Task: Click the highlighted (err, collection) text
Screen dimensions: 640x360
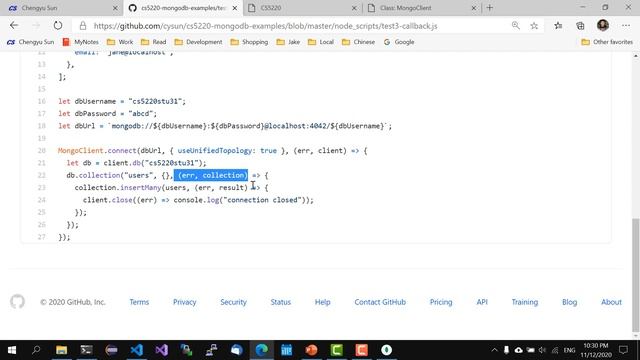Action: click(211, 175)
